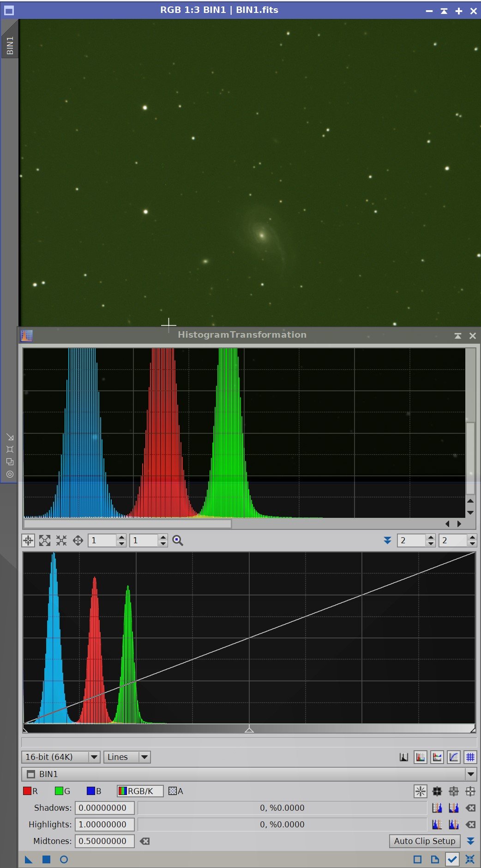Open the 16-bit (64K) resolution dropdown
Image resolution: width=481 pixels, height=868 pixels.
[x=60, y=757]
